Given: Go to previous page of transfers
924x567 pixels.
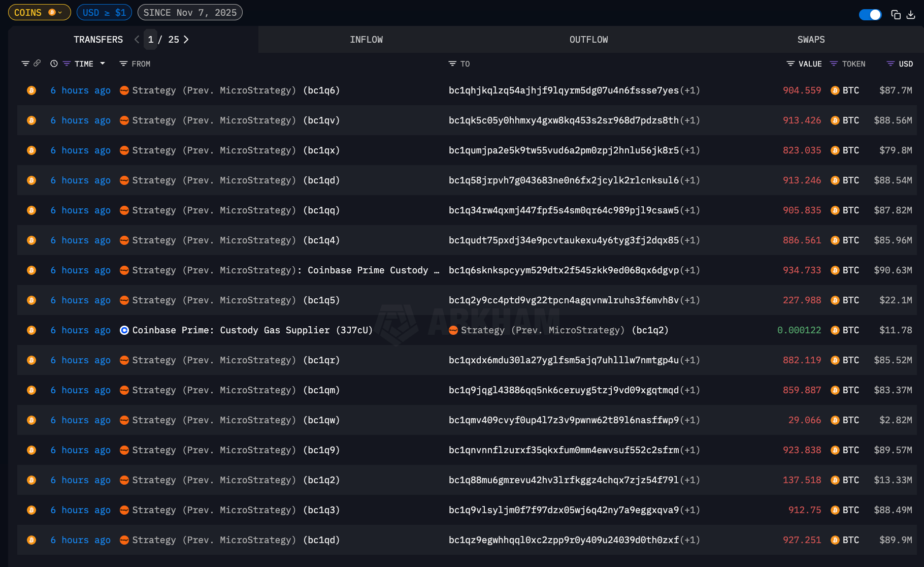Looking at the screenshot, I should (137, 40).
